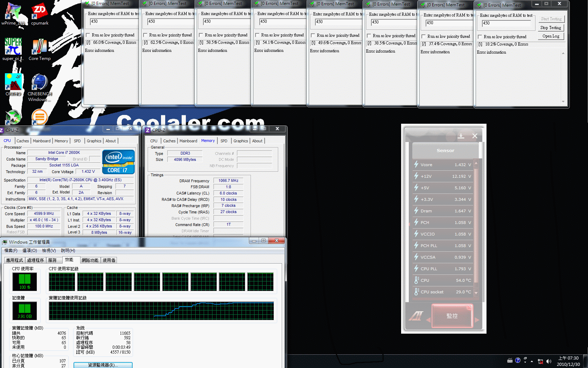Image resolution: width=588 pixels, height=368 pixels.
Task: Enable low priority thread in 49.6% MemTest window
Action: (x=313, y=35)
